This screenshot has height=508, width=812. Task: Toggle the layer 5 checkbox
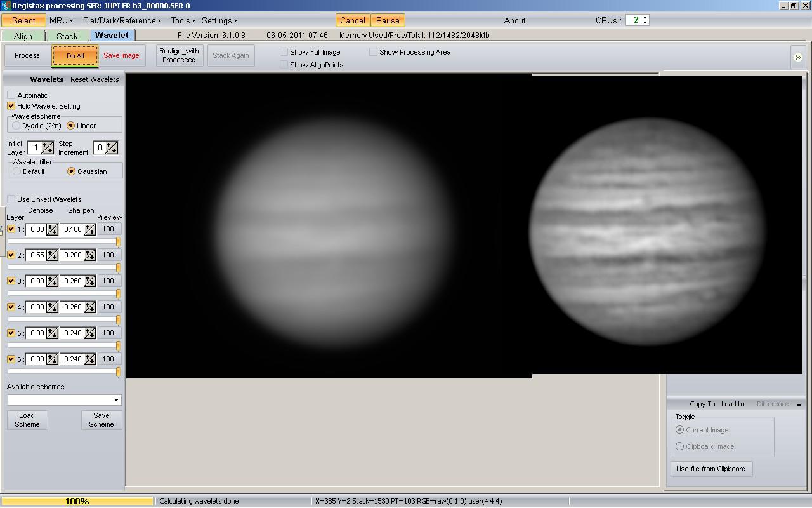tap(11, 333)
